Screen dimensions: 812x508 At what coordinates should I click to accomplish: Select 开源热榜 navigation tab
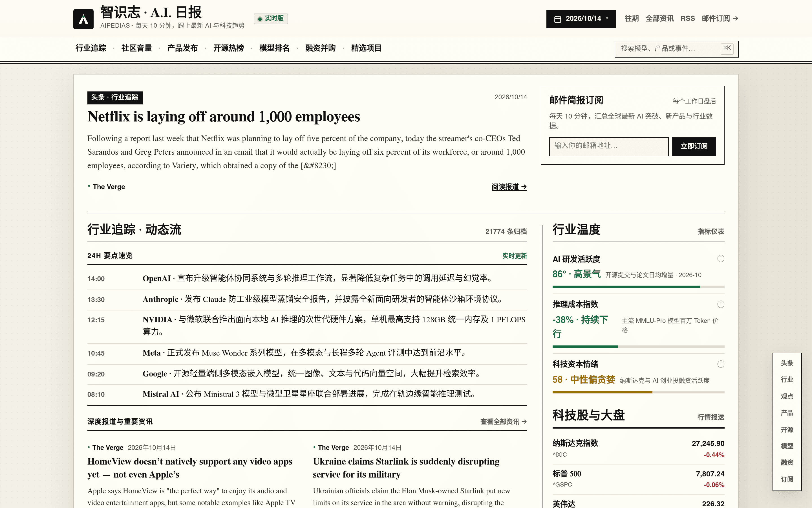tap(228, 48)
